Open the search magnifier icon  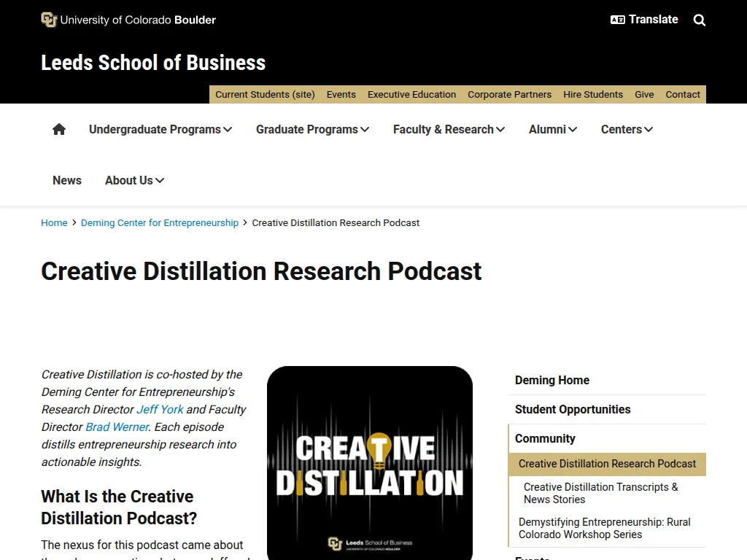click(x=700, y=20)
